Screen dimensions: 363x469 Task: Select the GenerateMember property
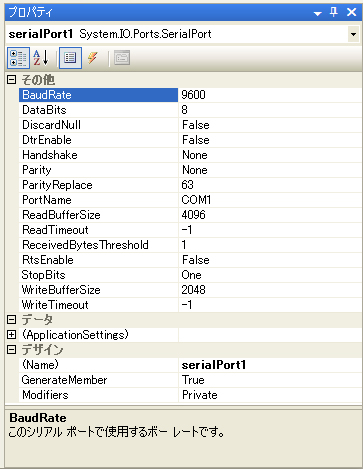(x=98, y=380)
